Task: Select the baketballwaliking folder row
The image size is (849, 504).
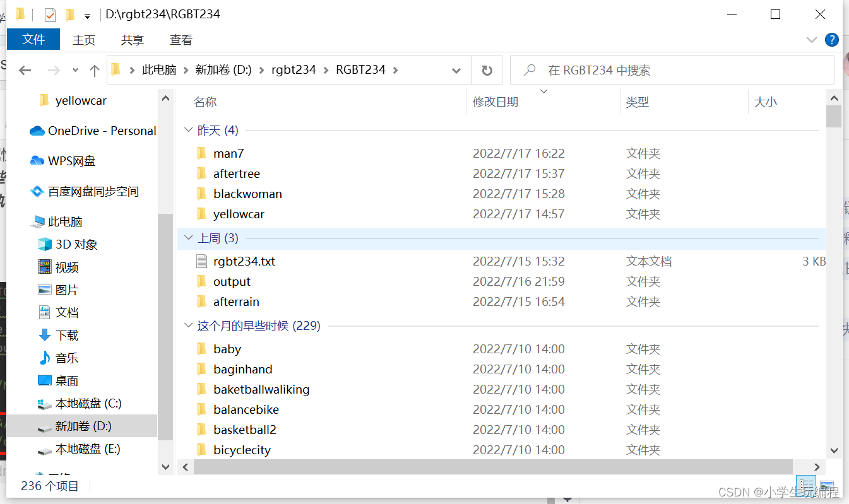Action: [x=501, y=389]
